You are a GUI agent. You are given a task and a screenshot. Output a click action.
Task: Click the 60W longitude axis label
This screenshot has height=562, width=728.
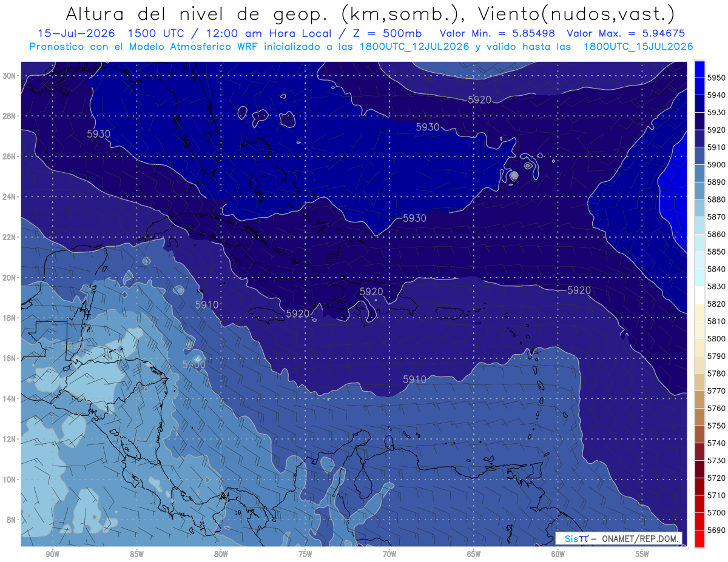click(558, 554)
